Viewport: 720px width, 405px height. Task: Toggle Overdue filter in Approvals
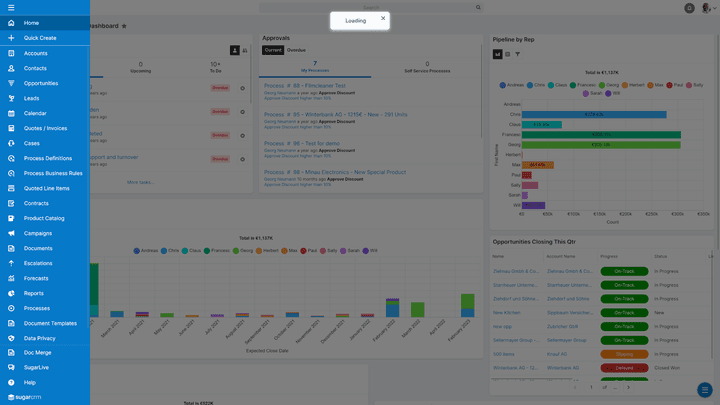(296, 49)
